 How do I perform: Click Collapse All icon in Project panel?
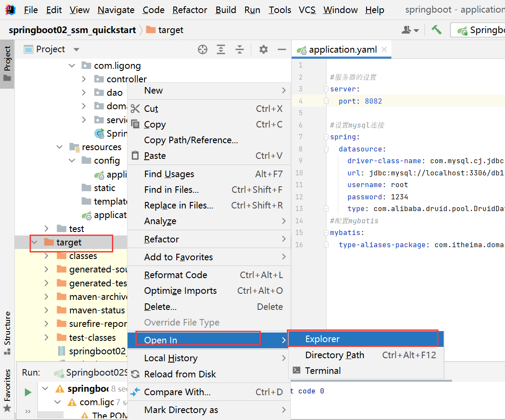pyautogui.click(x=239, y=50)
